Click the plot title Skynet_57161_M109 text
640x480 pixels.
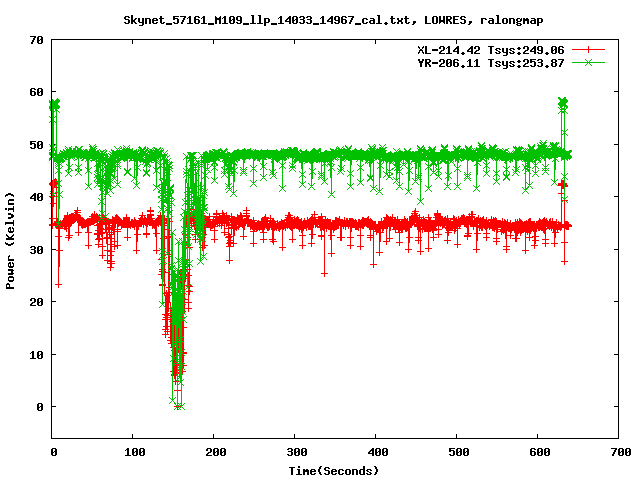coord(333,20)
